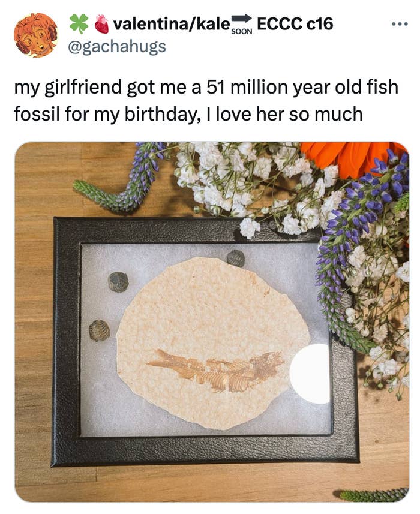
Task: Click the orange lion profile avatar
Action: [35, 34]
